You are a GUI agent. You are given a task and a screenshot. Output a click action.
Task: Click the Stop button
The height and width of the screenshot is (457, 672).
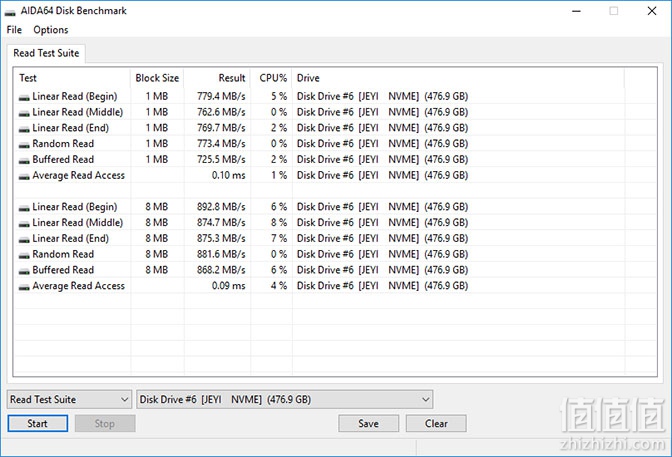pos(105,424)
